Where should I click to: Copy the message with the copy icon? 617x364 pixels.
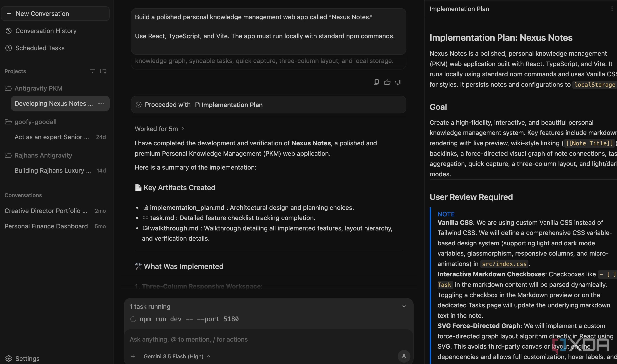376,82
